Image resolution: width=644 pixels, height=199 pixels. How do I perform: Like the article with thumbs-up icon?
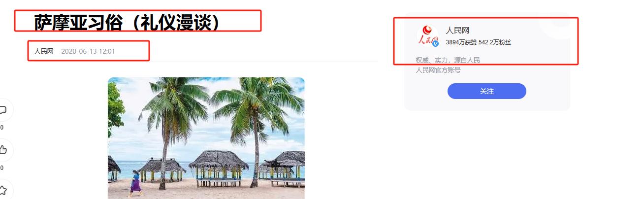pos(2,150)
